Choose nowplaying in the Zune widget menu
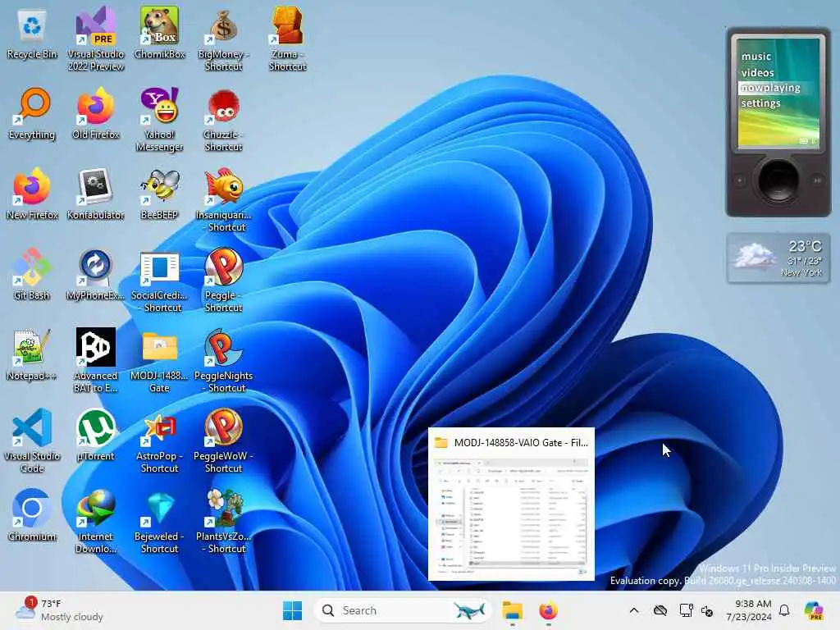This screenshot has width=840, height=630. (x=771, y=88)
